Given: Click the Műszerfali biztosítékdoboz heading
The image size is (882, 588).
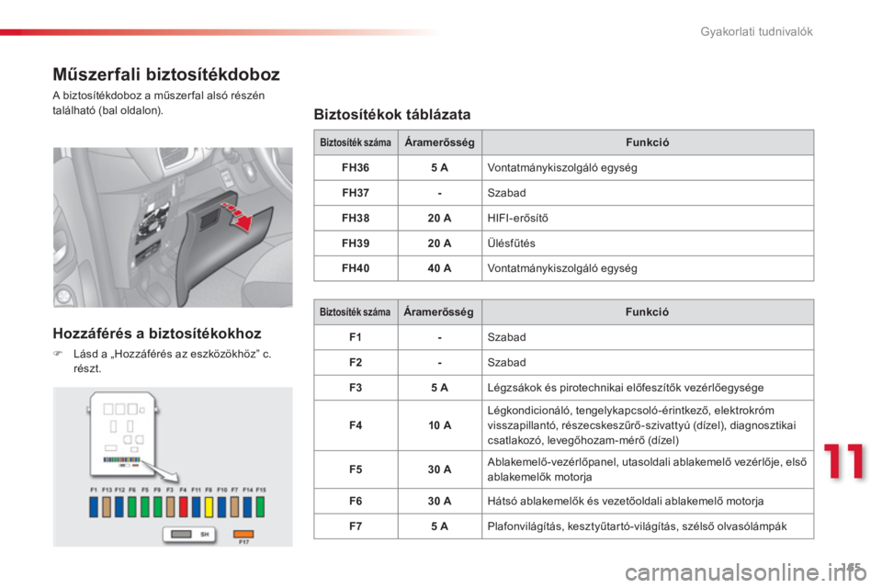Looking at the screenshot, I should point(166,74).
